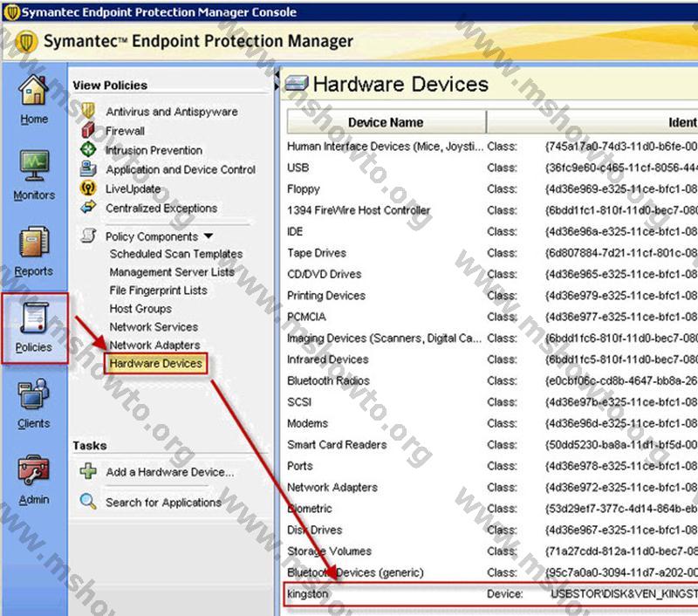Select the Floppy device row
Screen dimensions: 698x616
coord(491,189)
